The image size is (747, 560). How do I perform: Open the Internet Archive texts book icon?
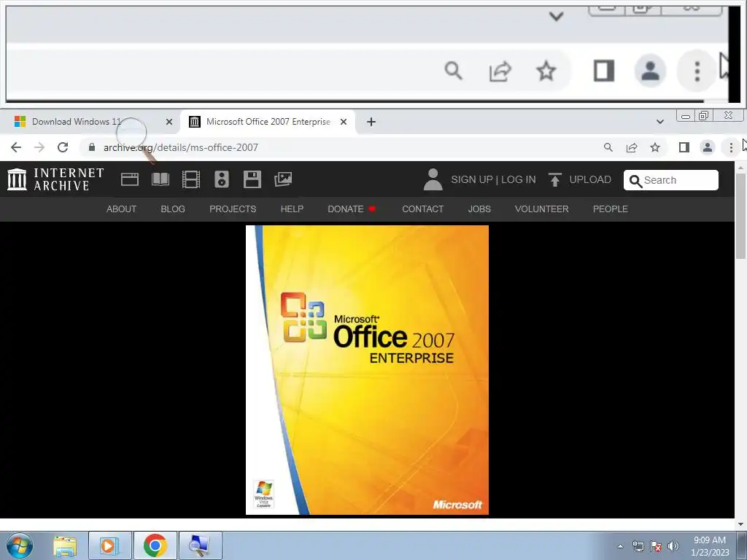[x=160, y=179]
